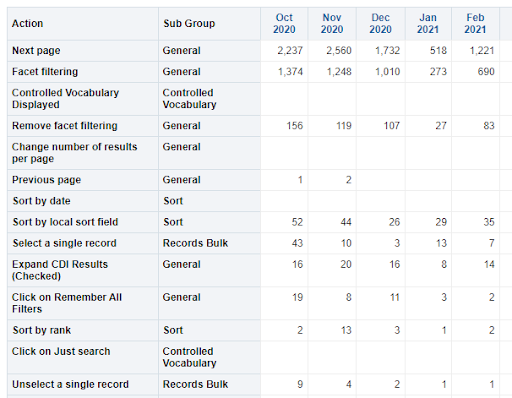512x398 pixels.
Task: Click Jan 2021 value 13 for Select a single record
Action: coord(441,243)
